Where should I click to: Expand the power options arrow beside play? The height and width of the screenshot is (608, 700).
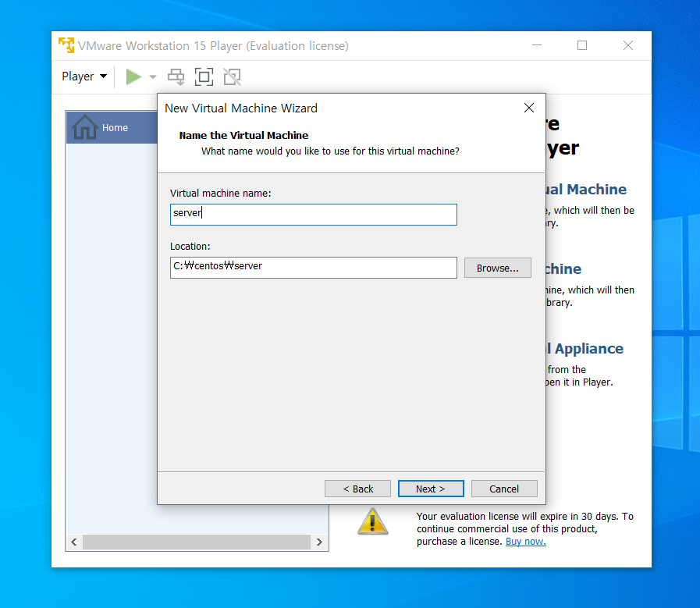(x=153, y=76)
